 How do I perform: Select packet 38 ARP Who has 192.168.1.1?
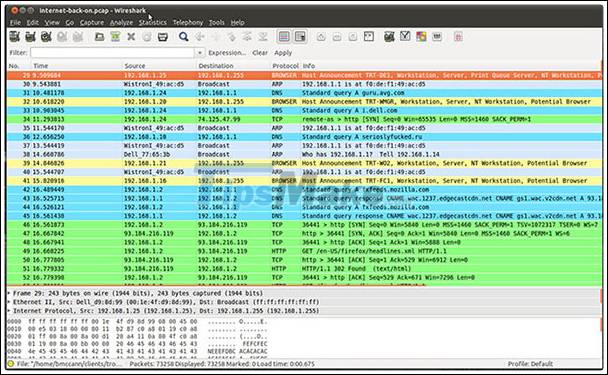click(x=304, y=154)
